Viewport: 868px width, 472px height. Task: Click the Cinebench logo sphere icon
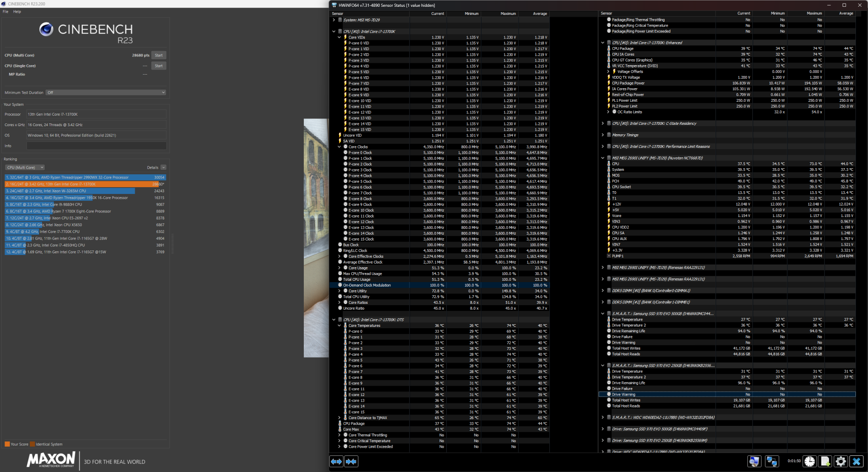[x=46, y=29]
